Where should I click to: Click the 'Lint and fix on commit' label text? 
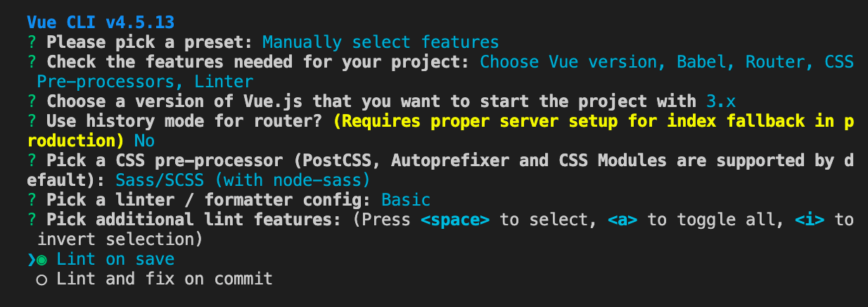[165, 280]
